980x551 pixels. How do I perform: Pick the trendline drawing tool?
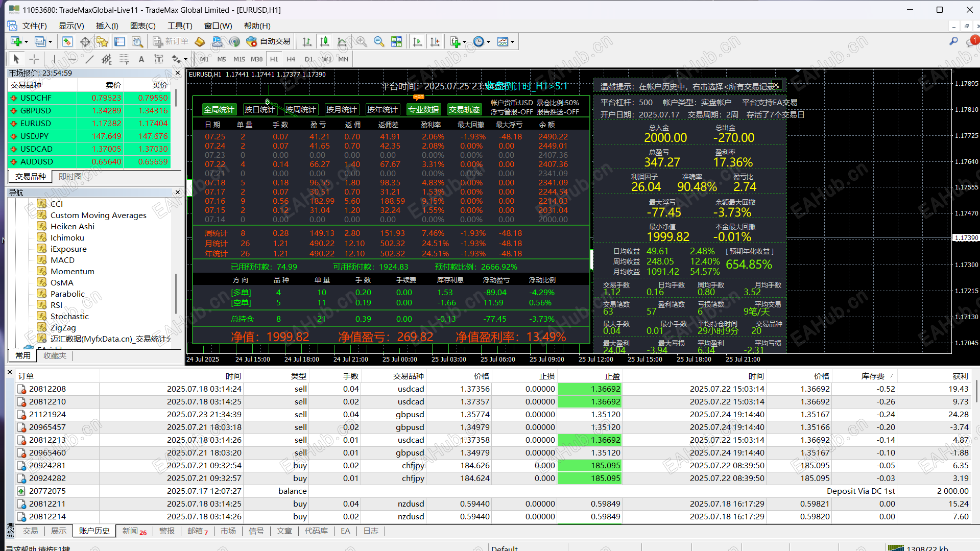pyautogui.click(x=89, y=59)
